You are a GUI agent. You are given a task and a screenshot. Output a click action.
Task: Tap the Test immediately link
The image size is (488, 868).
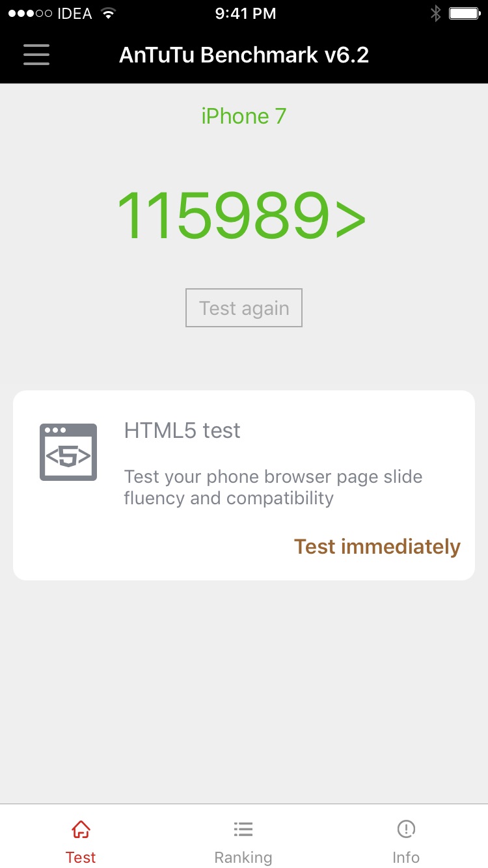(377, 547)
